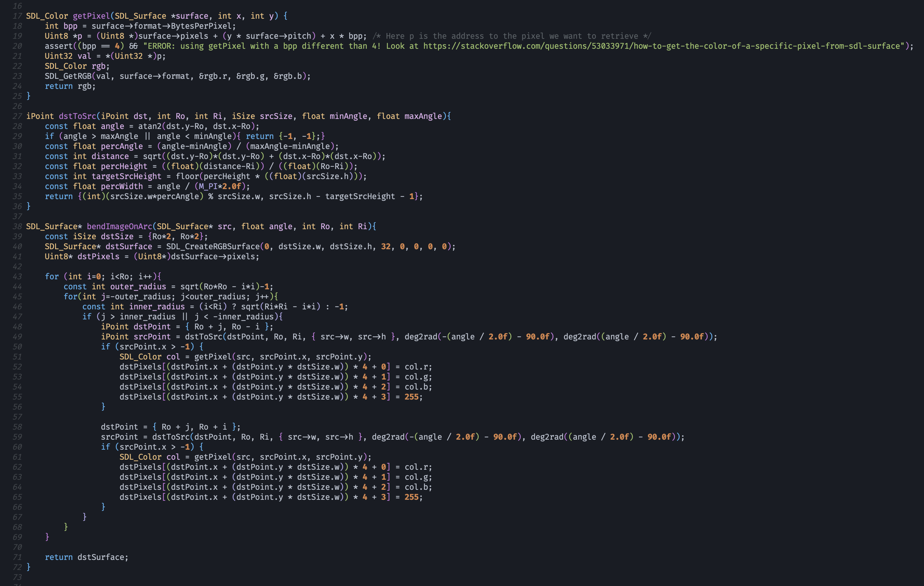The height and width of the screenshot is (586, 924).
Task: Click surface->pitch on line 19
Action: (278, 36)
